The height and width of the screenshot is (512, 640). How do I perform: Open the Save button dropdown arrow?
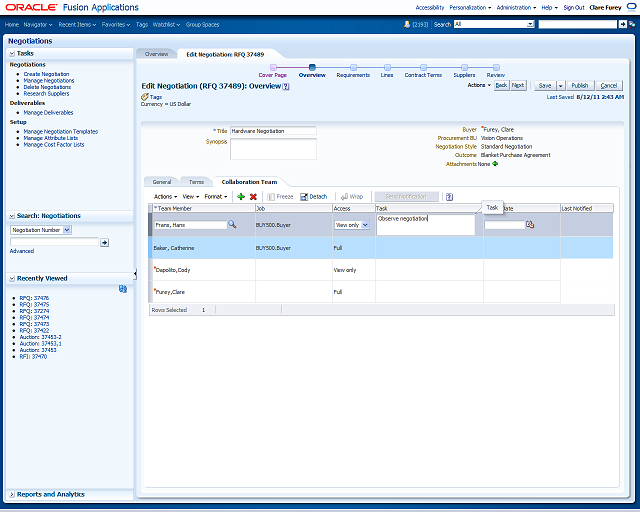tap(560, 86)
